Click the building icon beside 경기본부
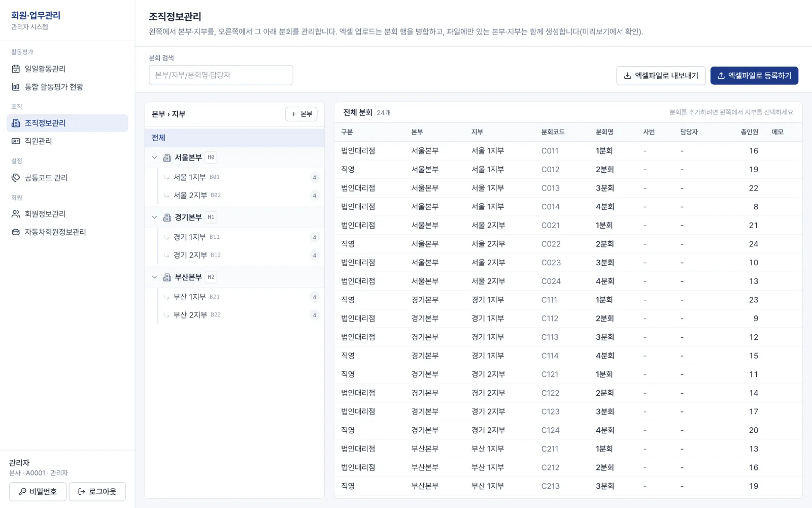Viewport: 812px width, 508px height. [167, 217]
